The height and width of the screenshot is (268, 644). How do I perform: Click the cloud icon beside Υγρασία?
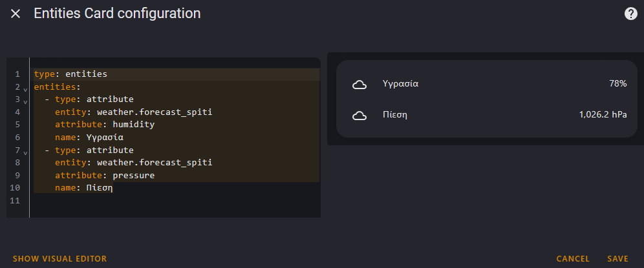(360, 84)
